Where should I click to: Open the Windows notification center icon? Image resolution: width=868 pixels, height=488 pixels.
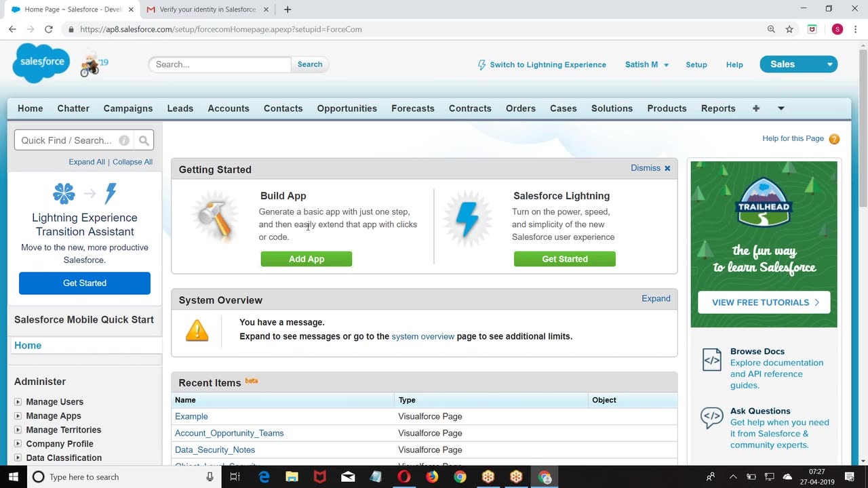pyautogui.click(x=849, y=476)
